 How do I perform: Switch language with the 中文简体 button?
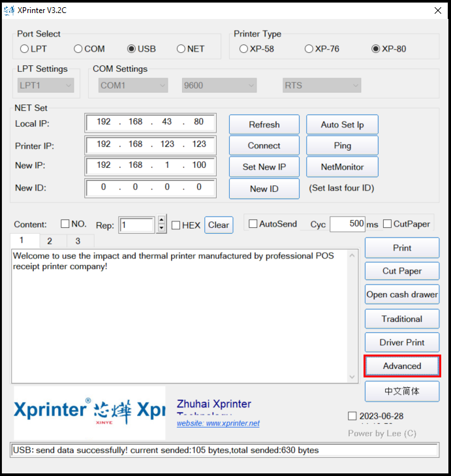click(401, 391)
